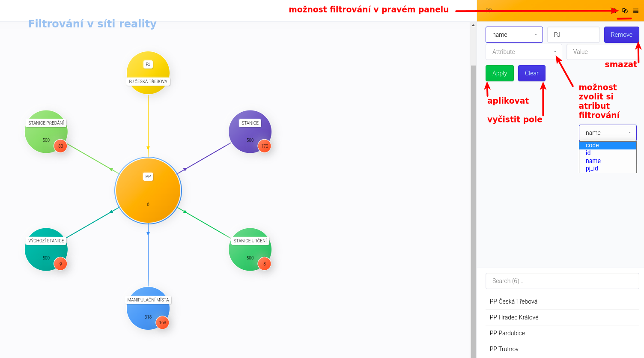Open the hamburger menu in panel header
Image resolution: width=644 pixels, height=358 pixels.
pos(636,11)
